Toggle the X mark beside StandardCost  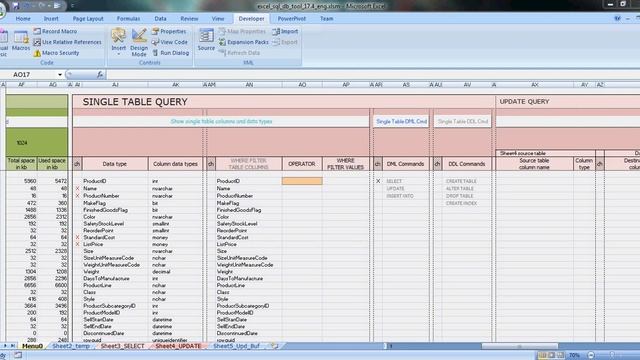77,237
